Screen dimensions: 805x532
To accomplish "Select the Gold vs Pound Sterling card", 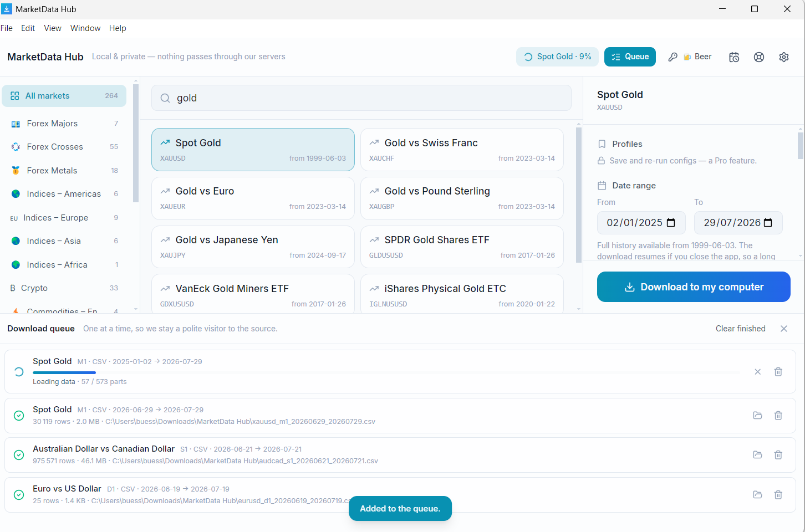I will pyautogui.click(x=462, y=198).
